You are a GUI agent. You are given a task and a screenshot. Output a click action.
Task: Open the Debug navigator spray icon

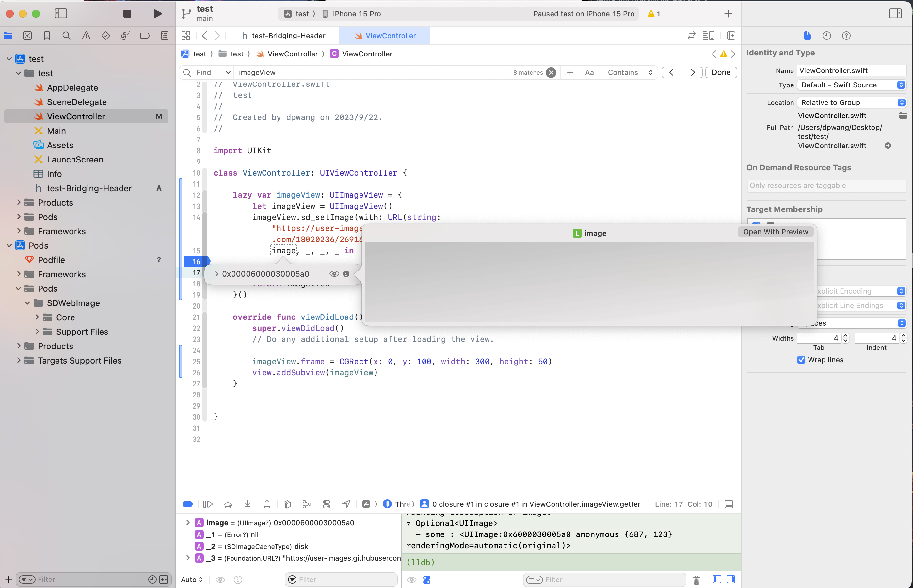click(125, 35)
